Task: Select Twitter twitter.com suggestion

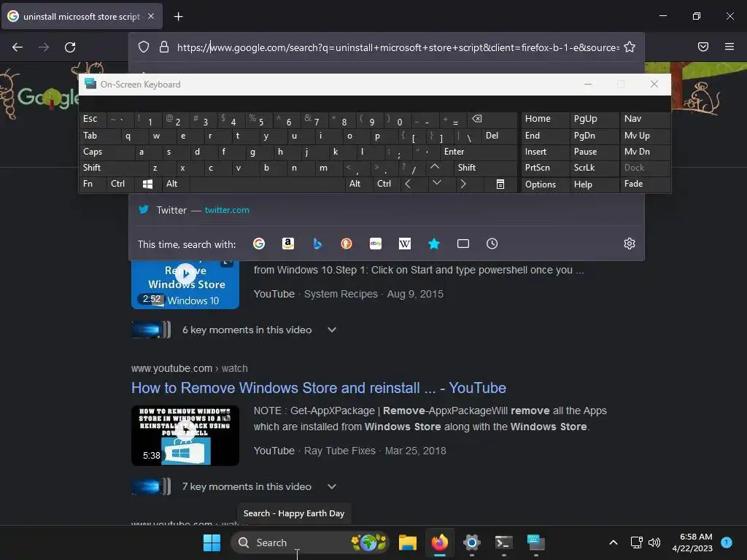Action: [x=386, y=210]
